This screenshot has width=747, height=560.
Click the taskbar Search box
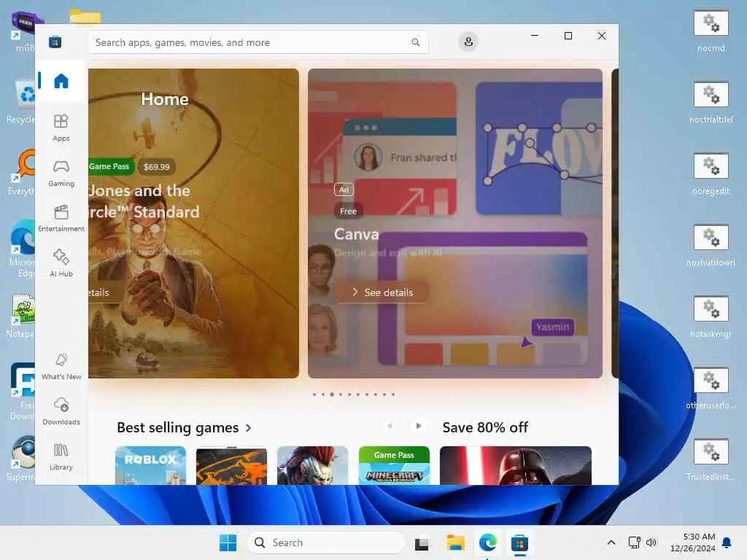[326, 542]
